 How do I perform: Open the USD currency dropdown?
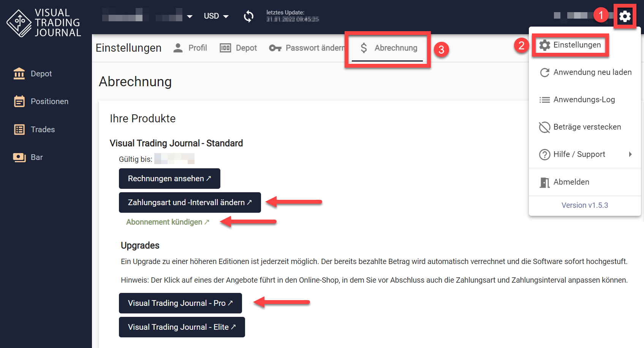tap(216, 16)
